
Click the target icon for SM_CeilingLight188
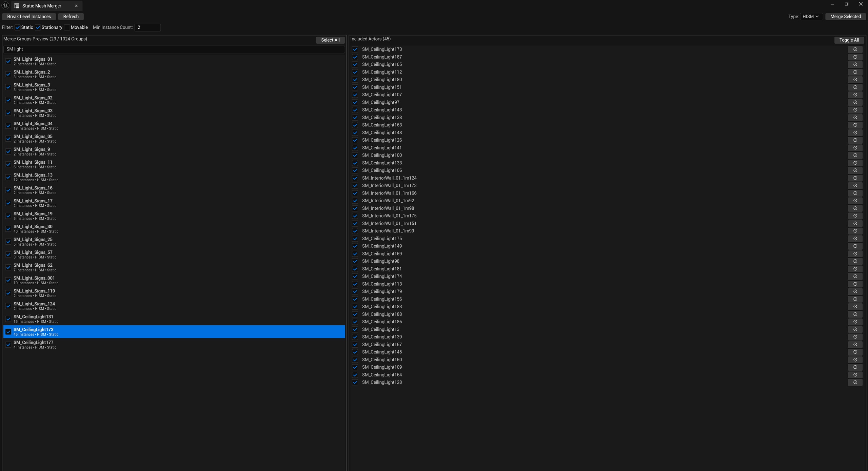855,314
